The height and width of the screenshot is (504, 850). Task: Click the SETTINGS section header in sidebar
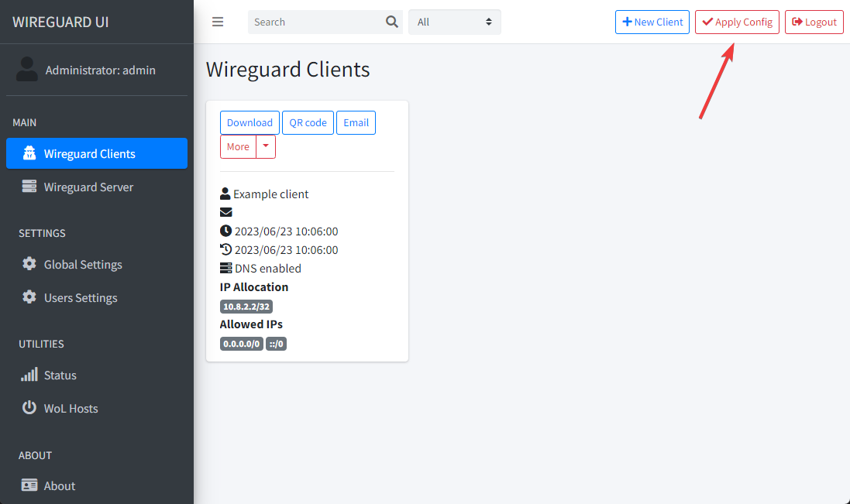click(42, 233)
